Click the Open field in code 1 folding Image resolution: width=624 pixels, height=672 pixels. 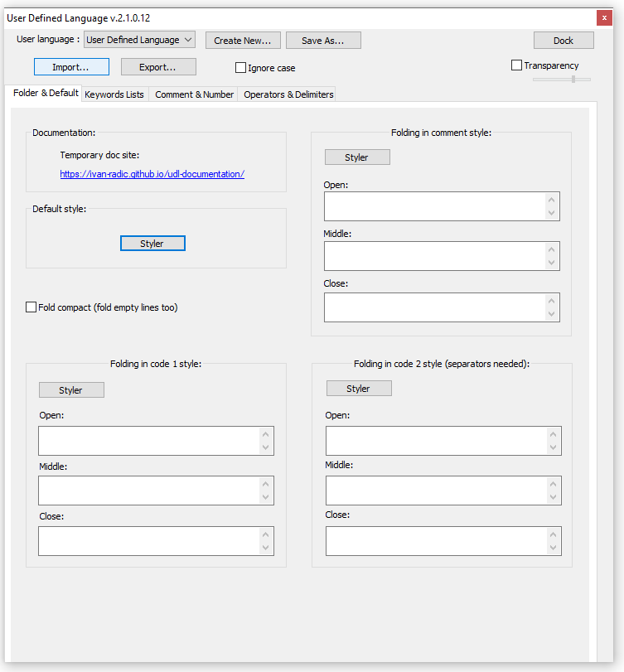tap(149, 441)
